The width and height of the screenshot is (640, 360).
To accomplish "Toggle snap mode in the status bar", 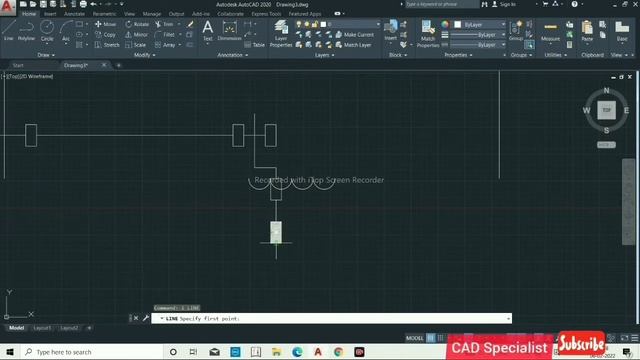I will coord(440,338).
